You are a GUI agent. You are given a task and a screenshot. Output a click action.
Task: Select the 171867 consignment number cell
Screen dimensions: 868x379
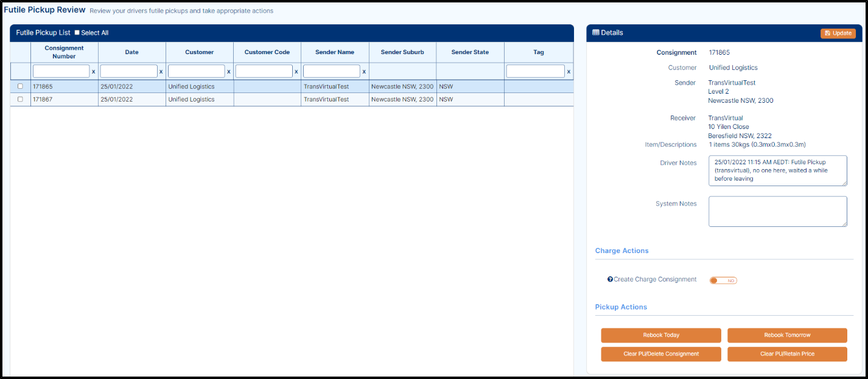click(64, 99)
